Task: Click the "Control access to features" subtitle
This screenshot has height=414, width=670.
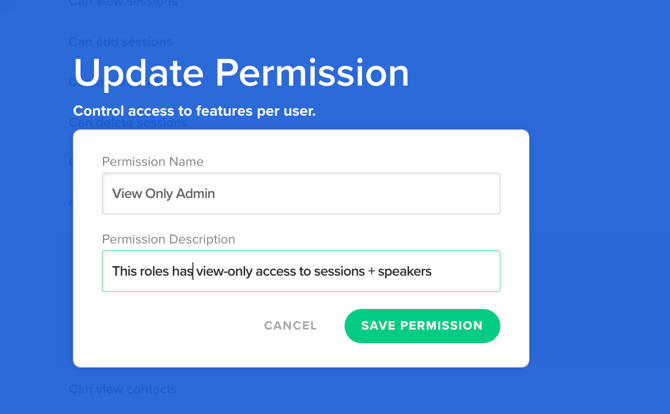Action: click(x=194, y=111)
